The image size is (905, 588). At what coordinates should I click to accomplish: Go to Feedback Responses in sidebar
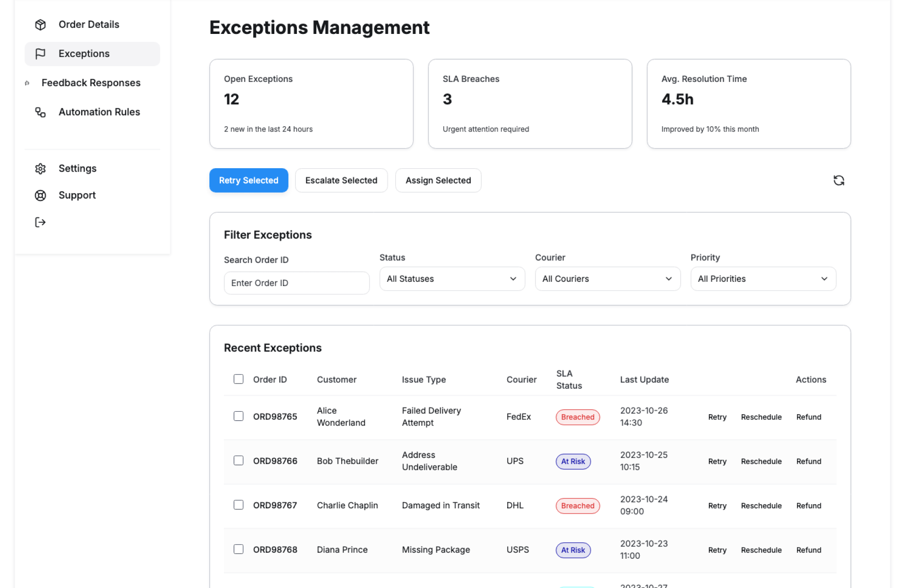(91, 83)
